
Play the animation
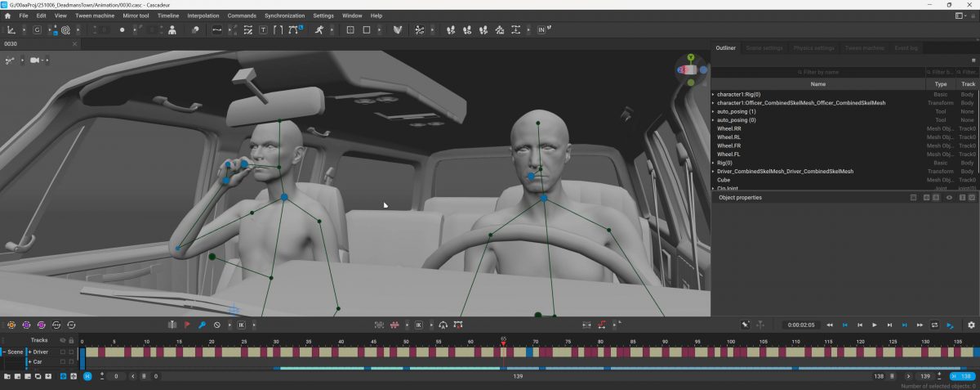pyautogui.click(x=875, y=325)
